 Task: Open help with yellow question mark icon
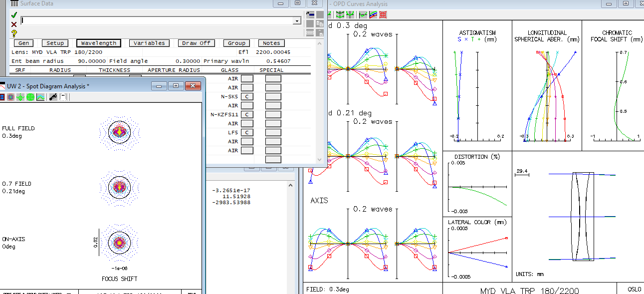click(x=14, y=33)
